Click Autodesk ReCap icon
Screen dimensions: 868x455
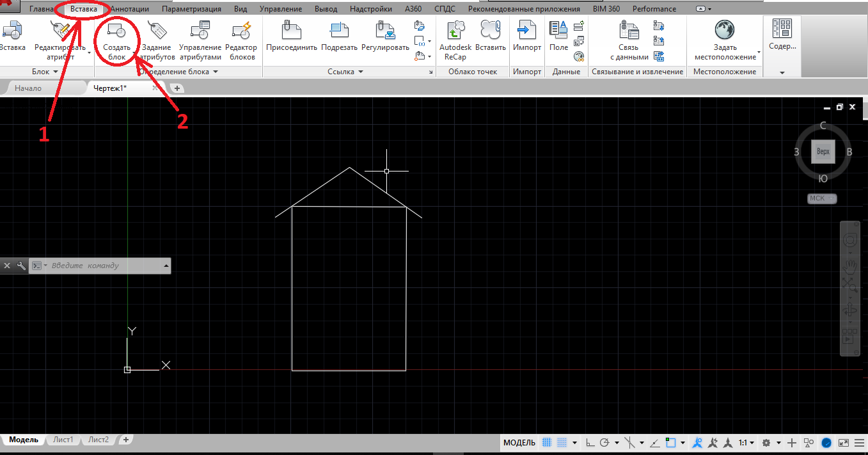[x=455, y=30]
